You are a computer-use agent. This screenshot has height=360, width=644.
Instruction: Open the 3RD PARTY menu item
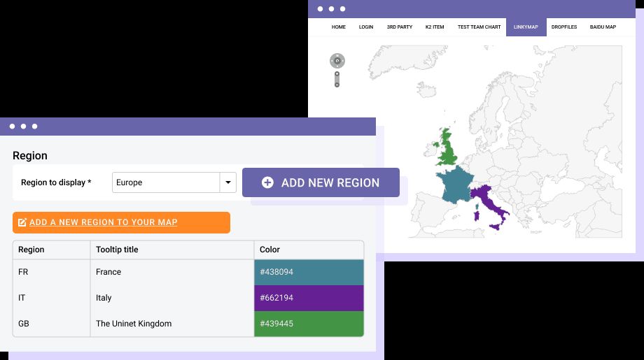[399, 27]
